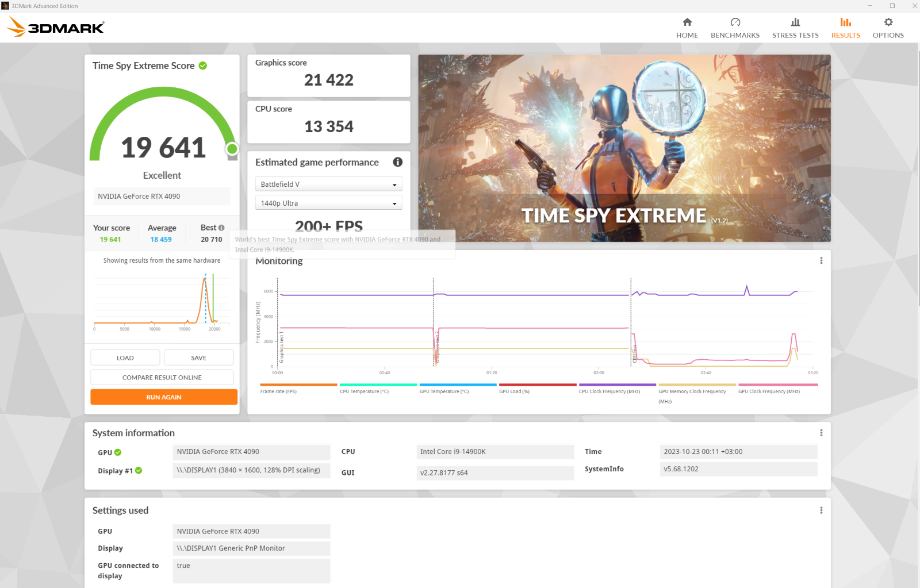
Task: Switch to the STRESS TESTS tab label
Action: click(795, 35)
